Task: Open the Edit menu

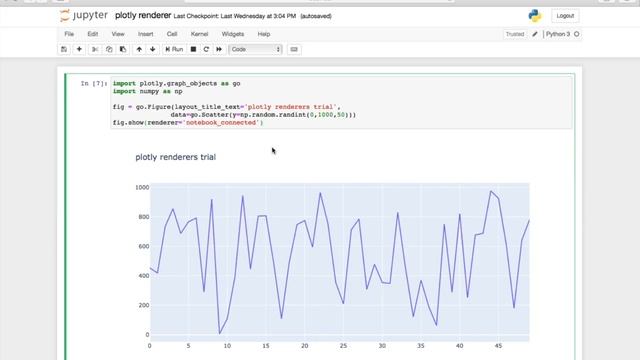Action: click(x=93, y=34)
